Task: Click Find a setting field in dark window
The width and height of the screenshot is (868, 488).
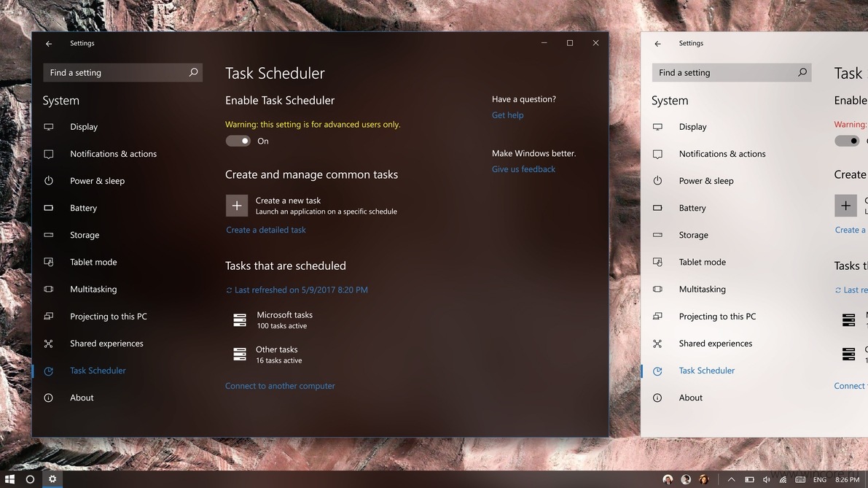Action: click(x=123, y=72)
